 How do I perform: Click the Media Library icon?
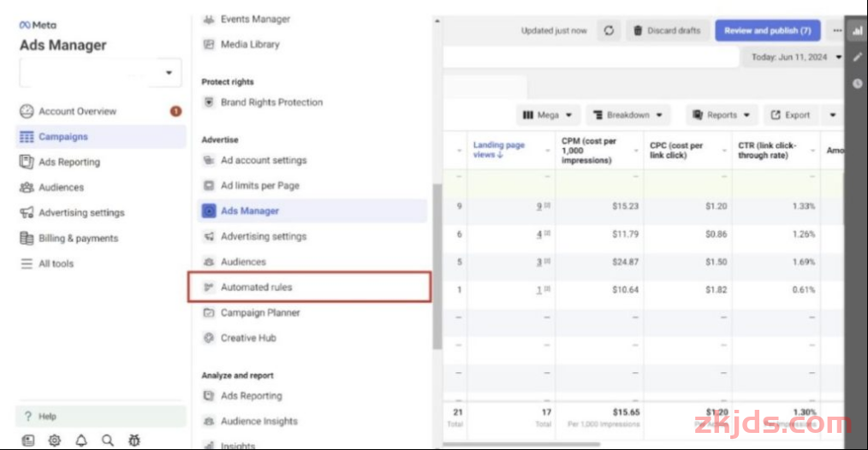coord(209,44)
